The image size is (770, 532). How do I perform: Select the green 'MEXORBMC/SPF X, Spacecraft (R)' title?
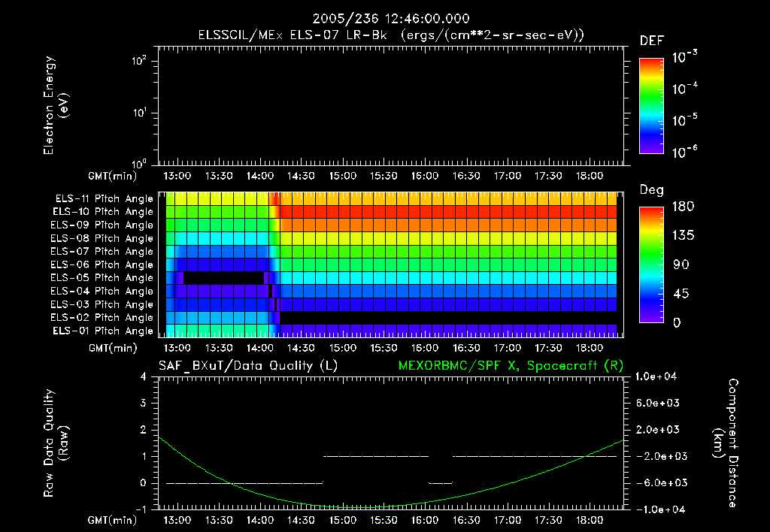click(511, 366)
